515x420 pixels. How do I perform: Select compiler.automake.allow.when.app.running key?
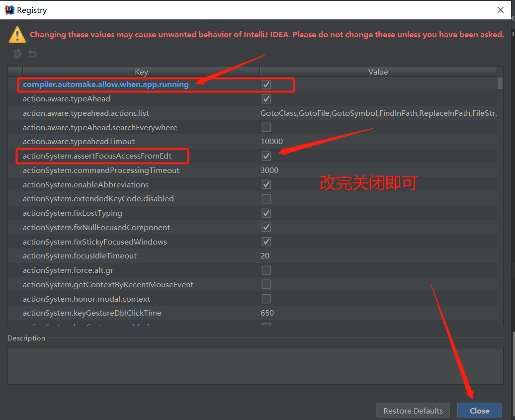click(106, 84)
